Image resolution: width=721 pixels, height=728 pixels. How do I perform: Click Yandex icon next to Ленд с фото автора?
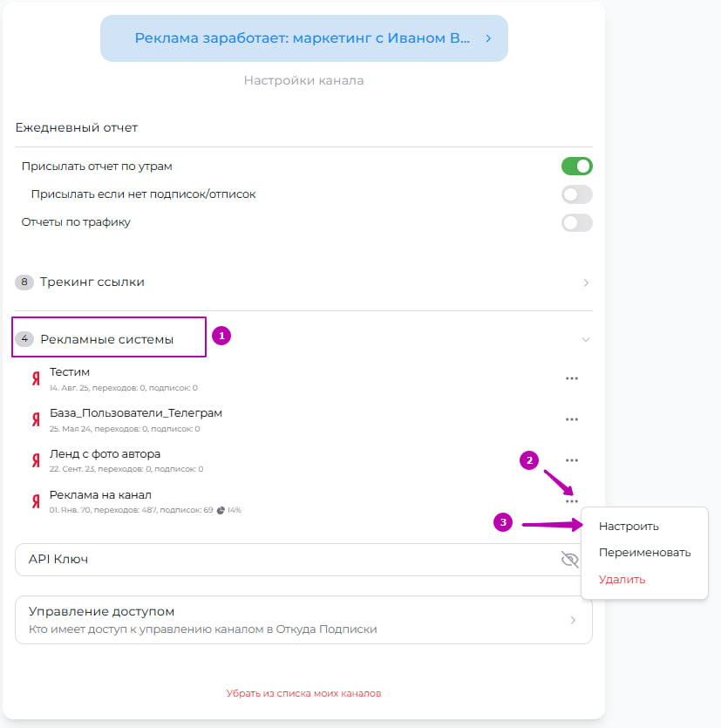click(36, 460)
